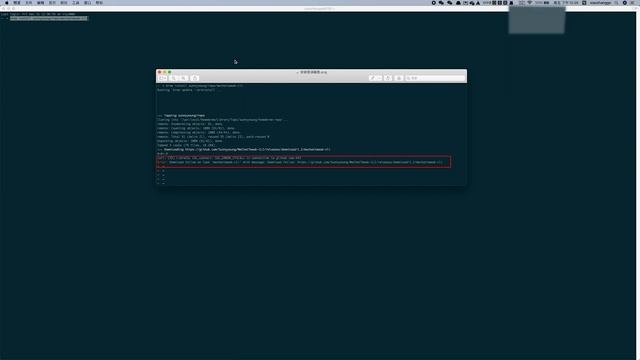Rotate the image using Preview toolbar
Screen dimensions: 640x360
point(388,78)
